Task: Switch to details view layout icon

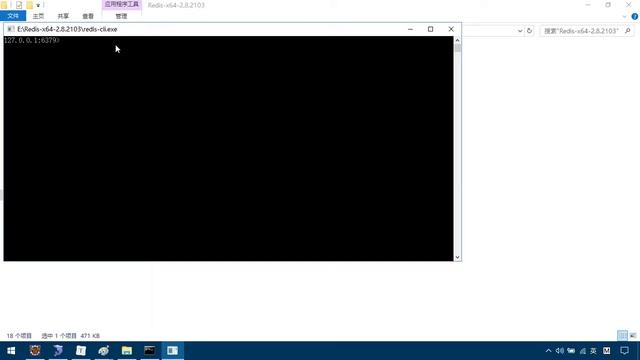Action: coord(622,336)
